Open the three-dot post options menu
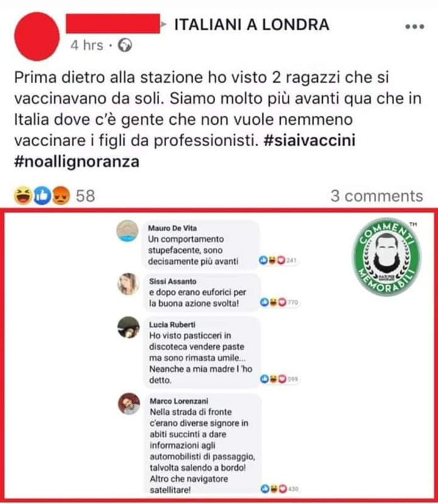 [415, 26]
